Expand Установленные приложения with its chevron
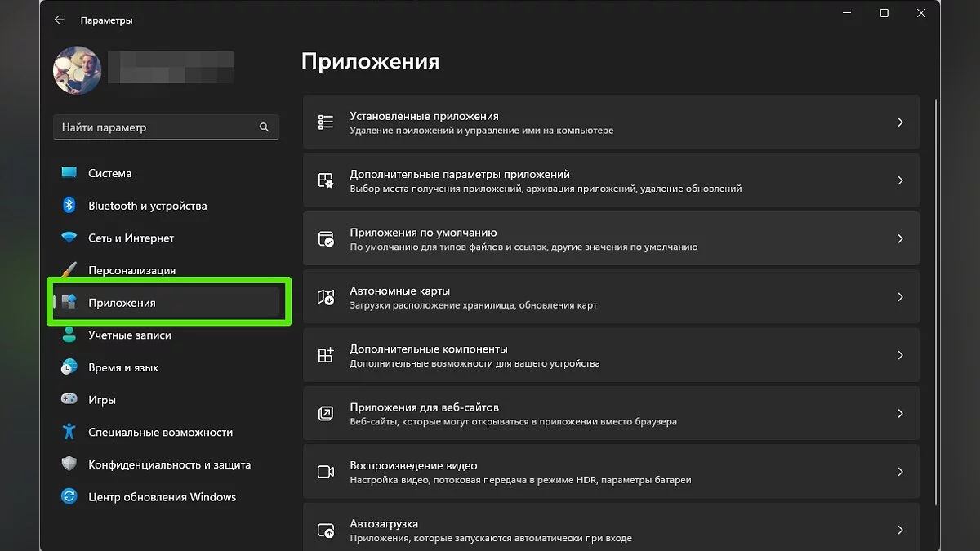 (x=900, y=122)
